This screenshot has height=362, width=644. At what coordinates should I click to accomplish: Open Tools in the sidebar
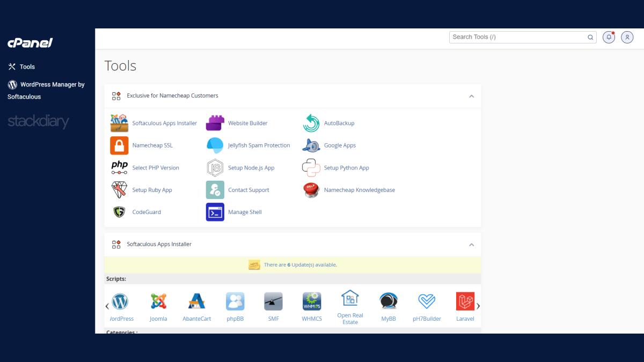click(21, 67)
